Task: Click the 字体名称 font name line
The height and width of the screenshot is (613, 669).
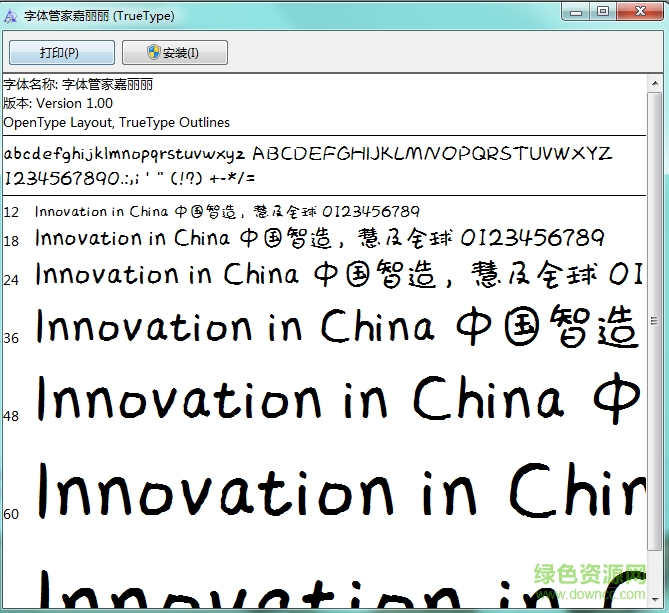Action: pyautogui.click(x=78, y=84)
